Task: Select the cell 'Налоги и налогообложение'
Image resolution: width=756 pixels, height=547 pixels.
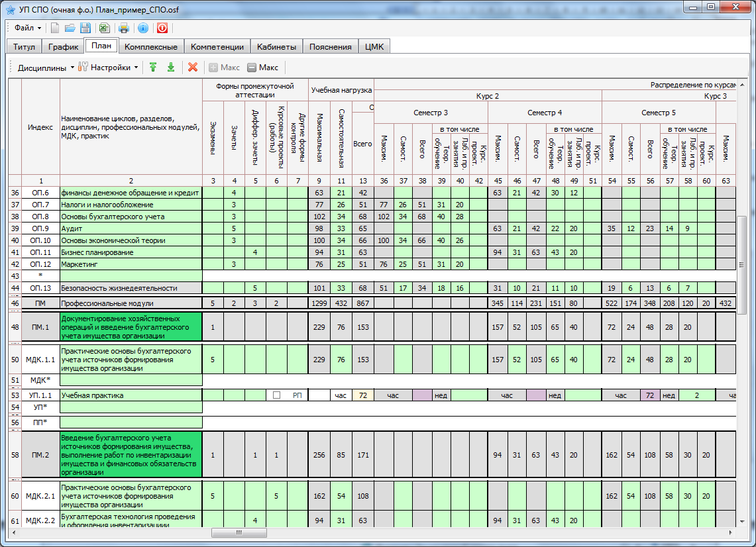Action: tap(131, 205)
